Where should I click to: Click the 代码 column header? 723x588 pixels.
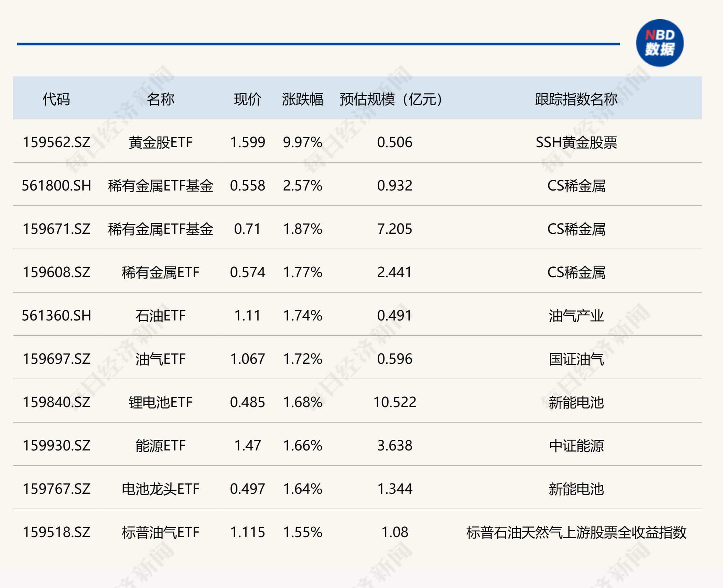coord(56,99)
